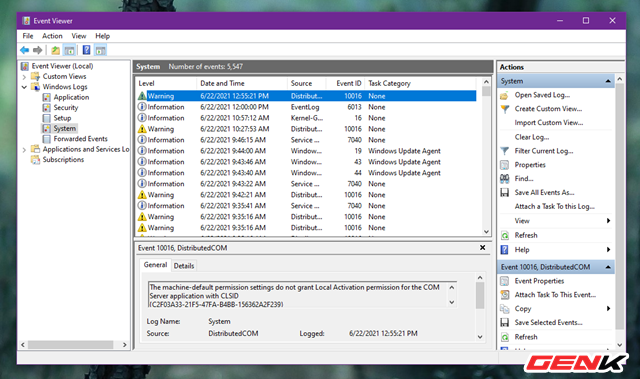
Task: Click the blue Help toolbar icon
Action: point(87,50)
